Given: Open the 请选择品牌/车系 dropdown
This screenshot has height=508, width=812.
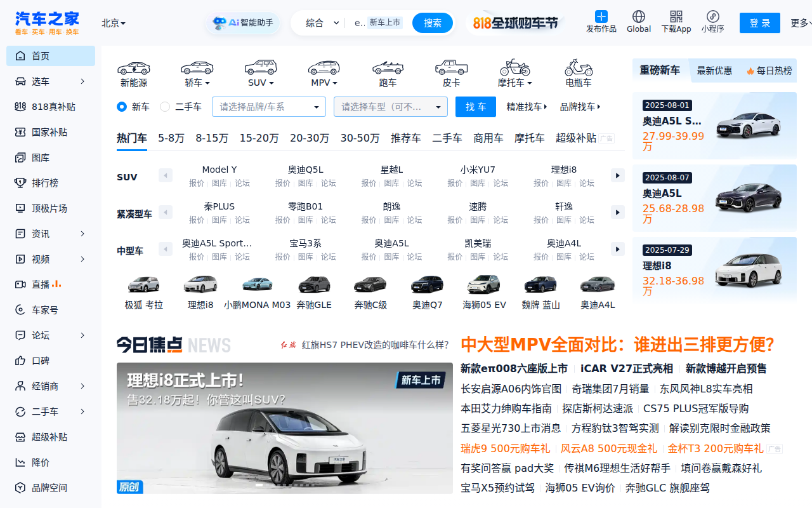Looking at the screenshot, I should point(269,107).
